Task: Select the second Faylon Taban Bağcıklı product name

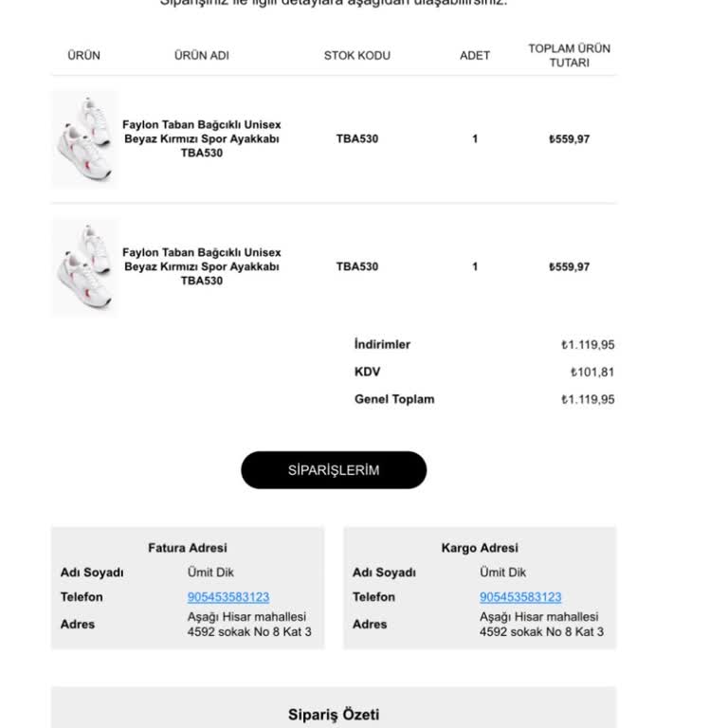Action: (x=202, y=266)
